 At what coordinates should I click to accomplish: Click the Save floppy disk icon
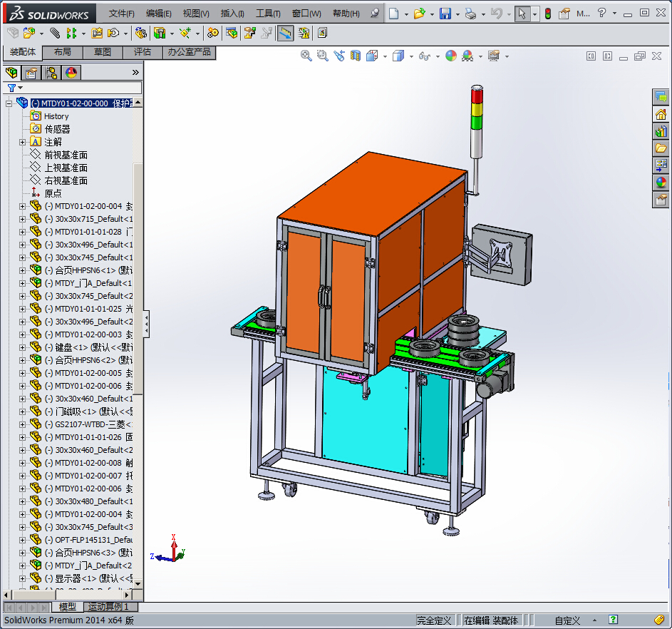pos(445,14)
